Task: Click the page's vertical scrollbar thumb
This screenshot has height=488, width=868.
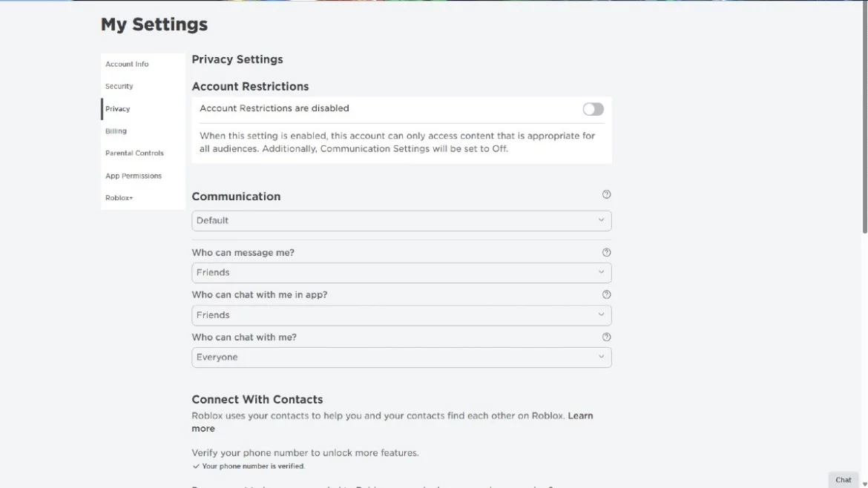Action: click(864, 119)
